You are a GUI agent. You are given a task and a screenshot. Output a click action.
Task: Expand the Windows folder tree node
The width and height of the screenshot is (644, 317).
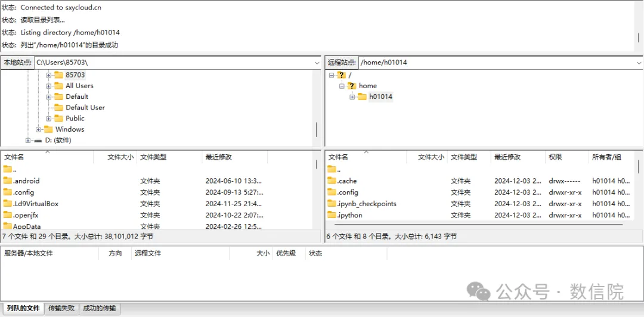tap(38, 129)
